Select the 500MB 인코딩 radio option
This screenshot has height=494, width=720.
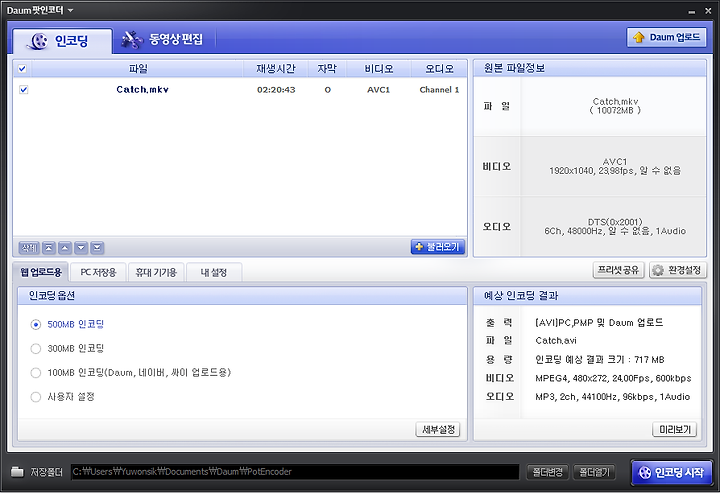click(35, 325)
